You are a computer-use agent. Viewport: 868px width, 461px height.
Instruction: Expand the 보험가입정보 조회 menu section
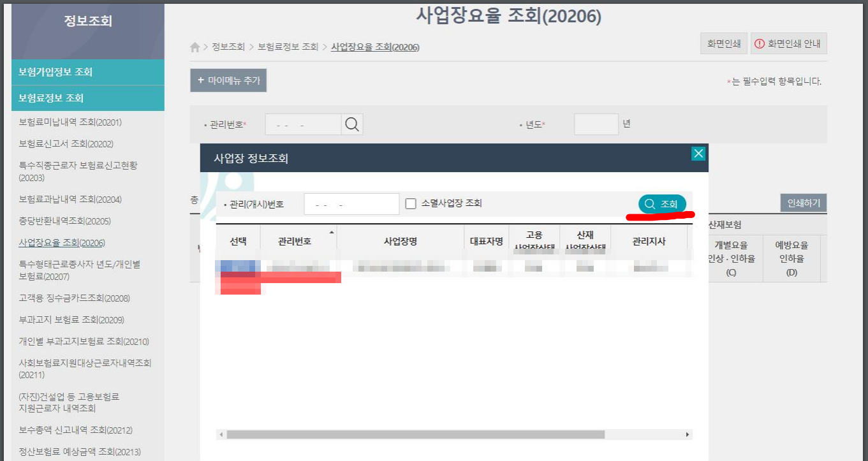(88, 72)
